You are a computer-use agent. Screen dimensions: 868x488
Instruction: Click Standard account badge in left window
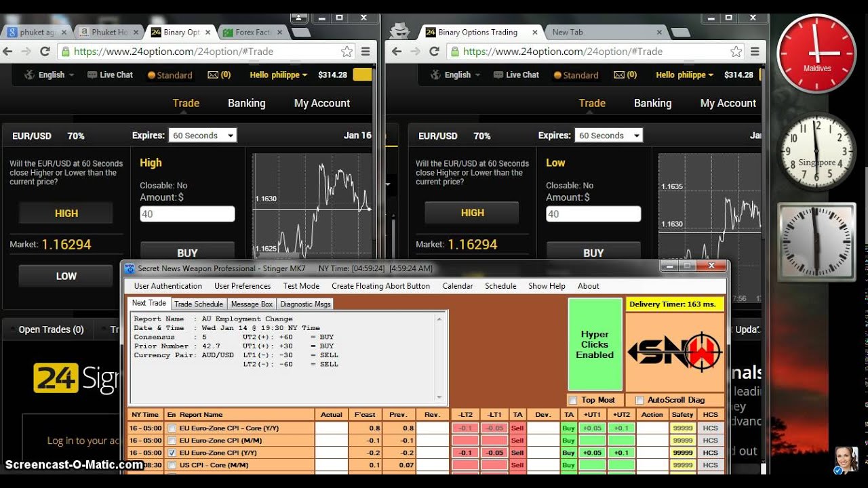click(170, 75)
